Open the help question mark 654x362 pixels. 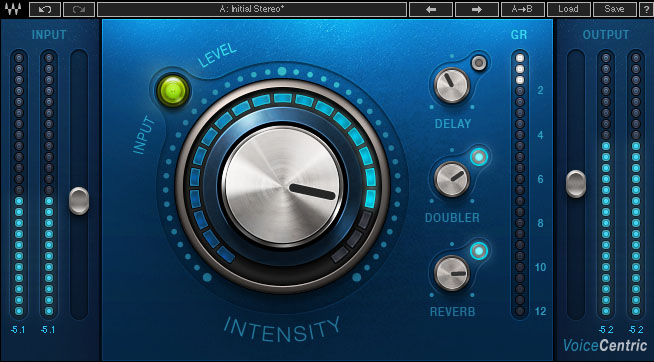coord(646,9)
